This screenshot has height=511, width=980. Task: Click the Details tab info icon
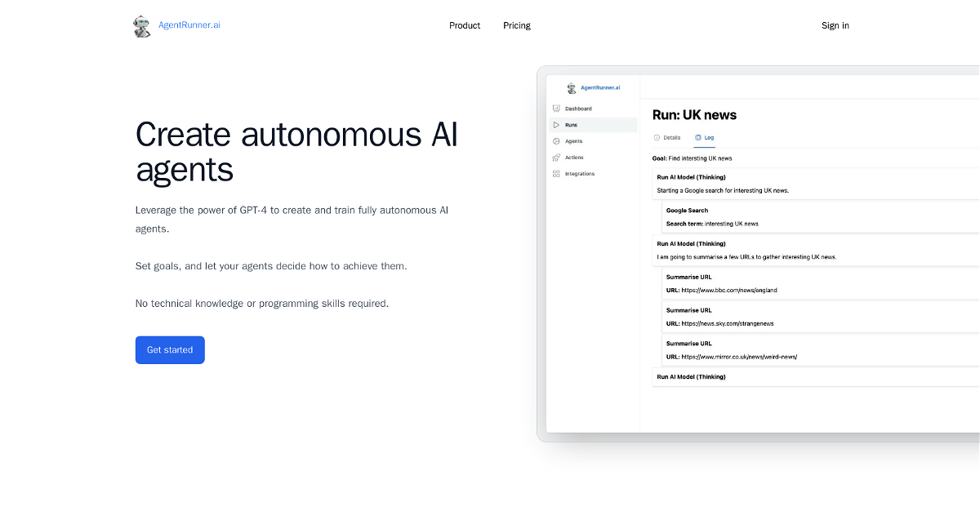click(x=657, y=138)
